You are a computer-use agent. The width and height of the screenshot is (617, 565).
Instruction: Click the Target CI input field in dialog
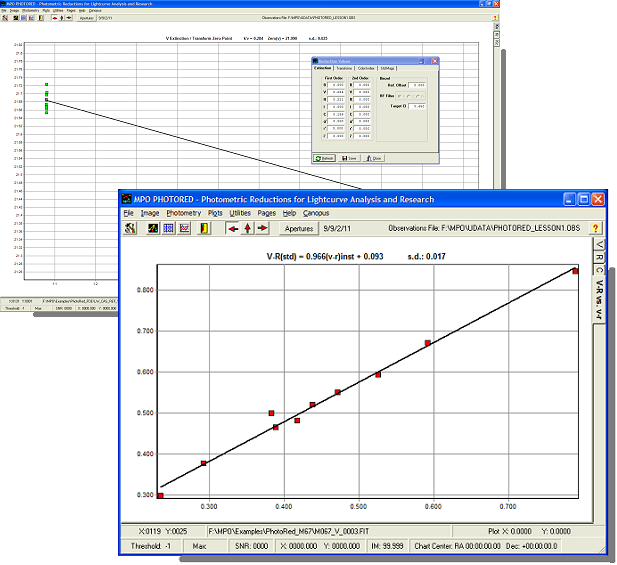coord(417,106)
